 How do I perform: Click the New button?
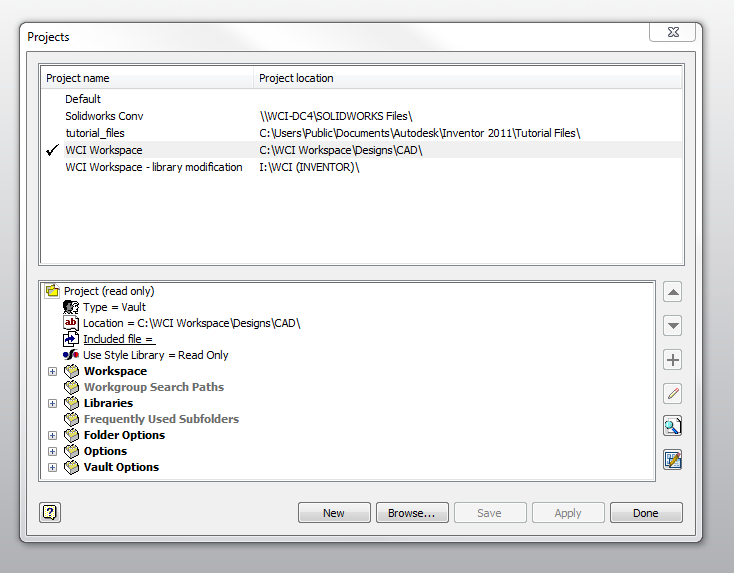[x=334, y=513]
